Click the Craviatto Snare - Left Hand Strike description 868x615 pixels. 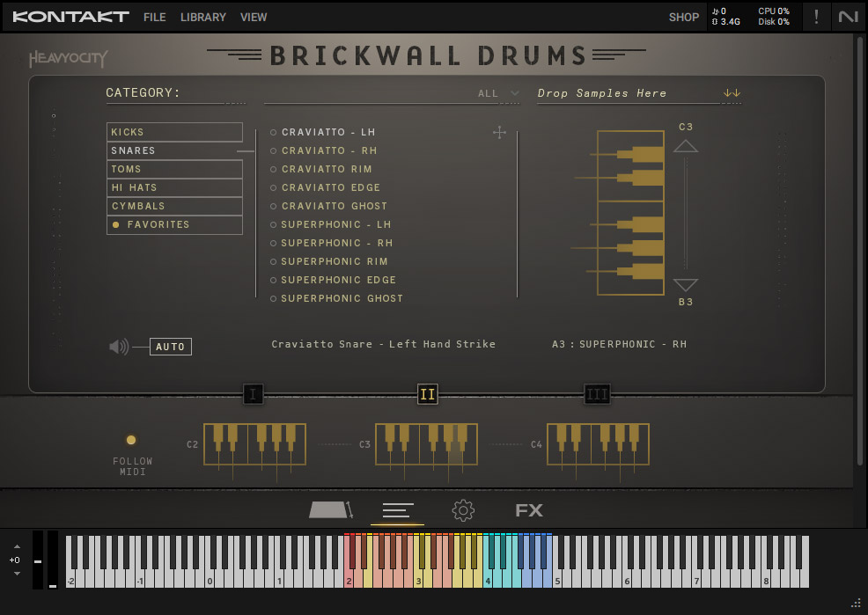point(383,344)
